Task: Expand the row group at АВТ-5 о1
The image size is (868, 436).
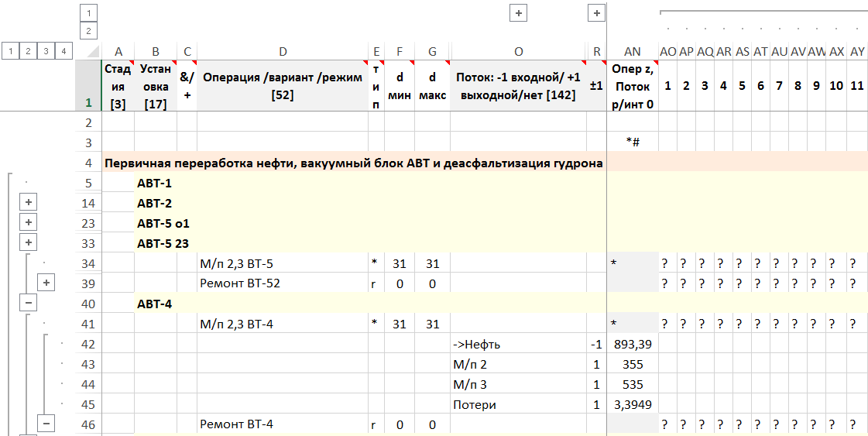Action: (x=28, y=223)
